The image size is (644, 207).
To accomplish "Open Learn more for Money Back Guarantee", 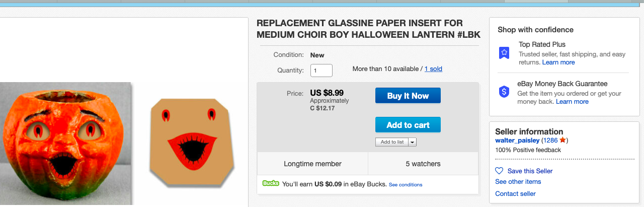I will coord(572,102).
